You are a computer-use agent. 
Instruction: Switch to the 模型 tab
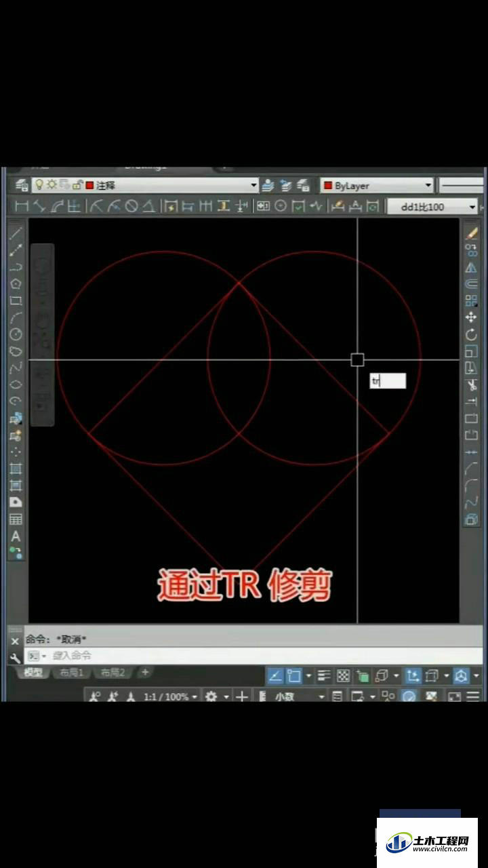33,673
